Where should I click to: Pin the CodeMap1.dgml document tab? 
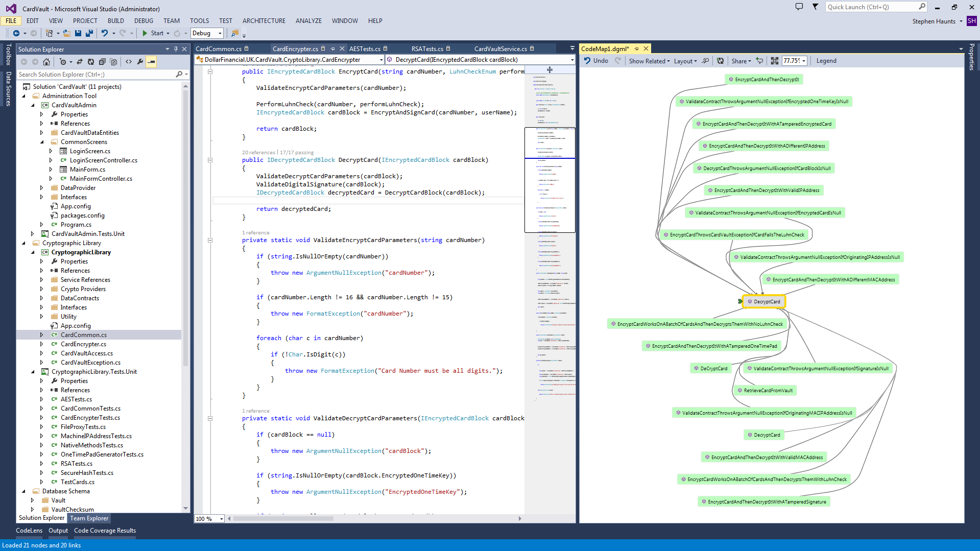[x=636, y=49]
